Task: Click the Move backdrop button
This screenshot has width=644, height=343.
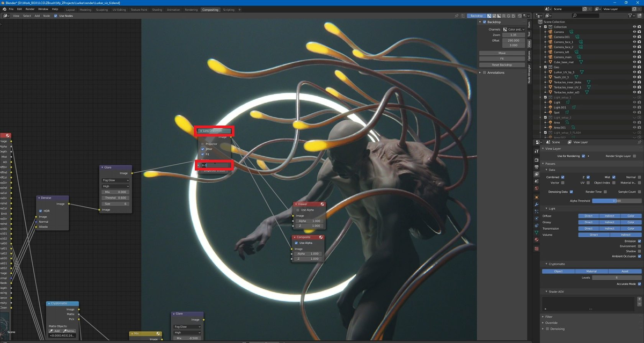Action: (502, 53)
